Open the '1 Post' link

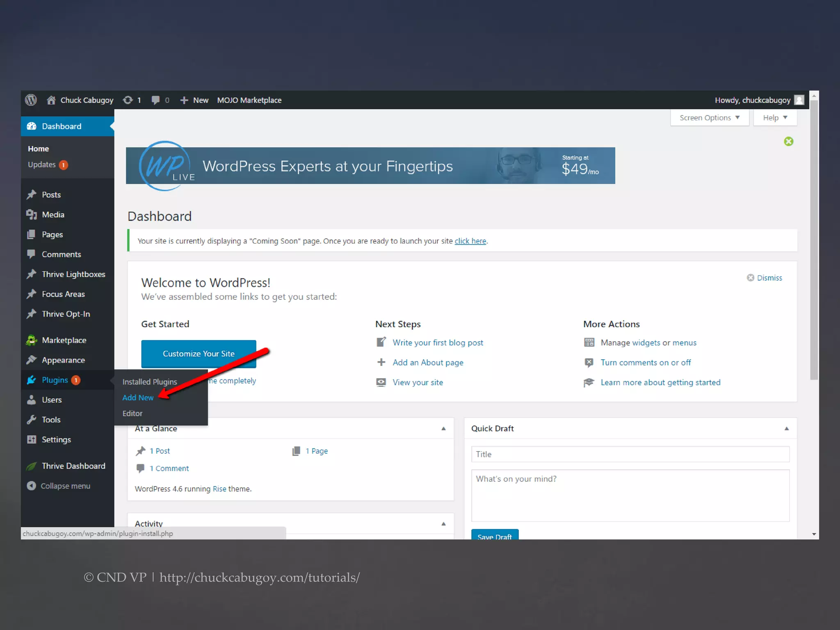pos(160,451)
